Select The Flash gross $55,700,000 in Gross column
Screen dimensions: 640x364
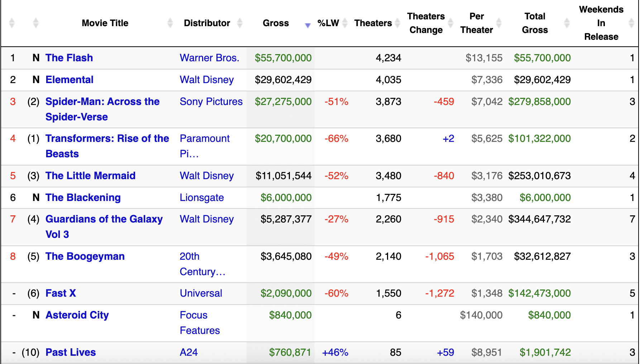[x=283, y=58]
